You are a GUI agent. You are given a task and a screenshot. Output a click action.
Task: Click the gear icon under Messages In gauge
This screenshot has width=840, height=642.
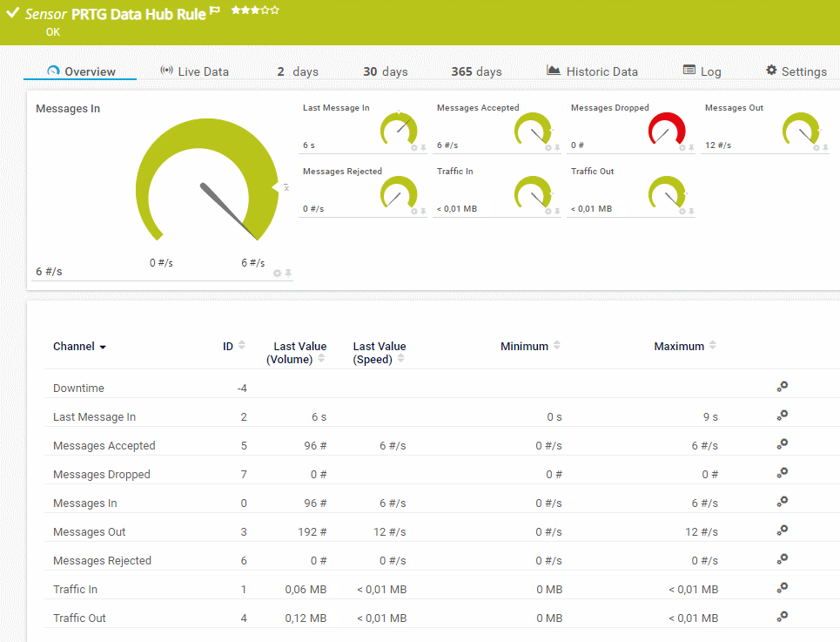(277, 273)
